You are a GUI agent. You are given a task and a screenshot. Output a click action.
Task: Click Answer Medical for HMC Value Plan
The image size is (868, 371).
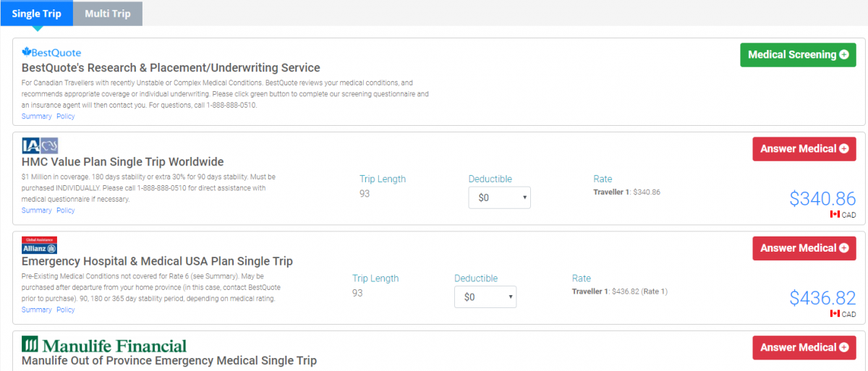(x=804, y=149)
